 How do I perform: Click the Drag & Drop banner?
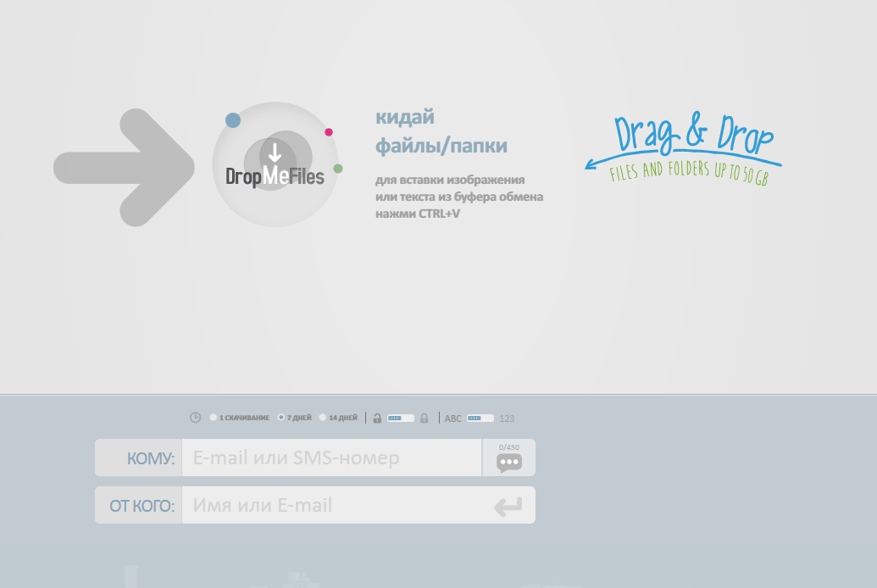tap(685, 147)
